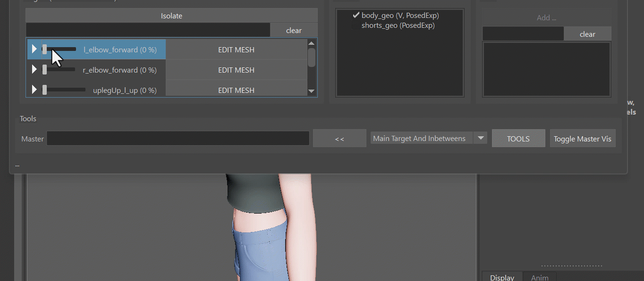Click the << load selection button

[339, 139]
